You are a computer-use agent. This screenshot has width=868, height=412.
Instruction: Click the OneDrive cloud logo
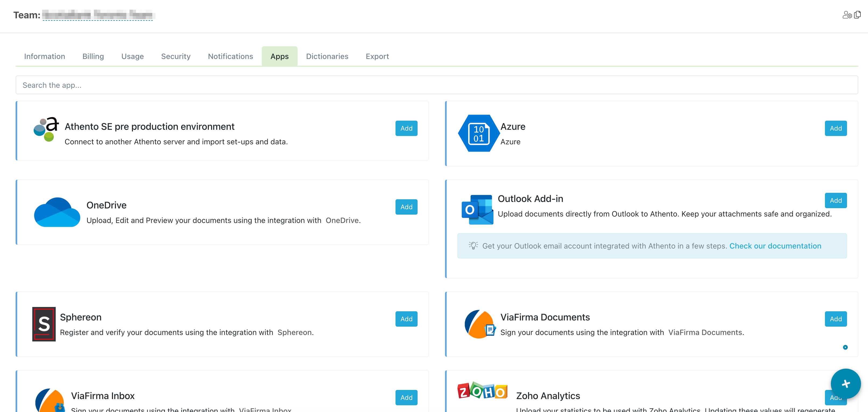click(57, 212)
